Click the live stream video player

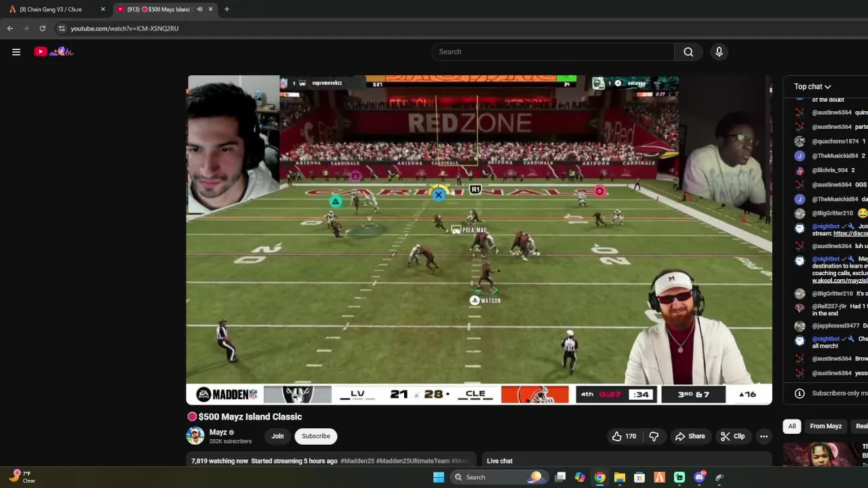point(479,240)
